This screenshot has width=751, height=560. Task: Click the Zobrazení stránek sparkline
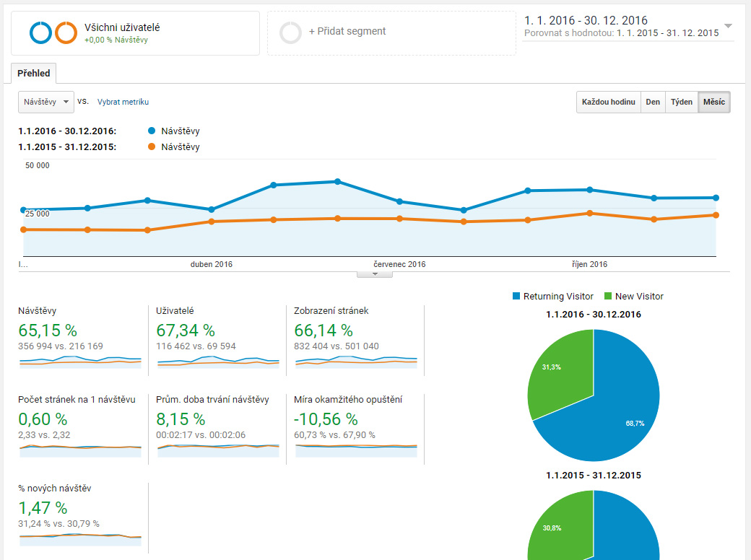coord(356,362)
